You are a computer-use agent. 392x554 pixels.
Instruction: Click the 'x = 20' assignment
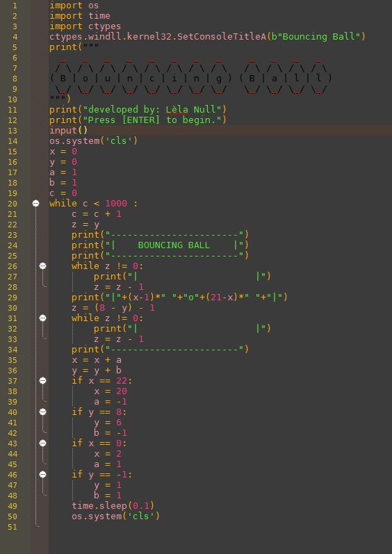(111, 391)
